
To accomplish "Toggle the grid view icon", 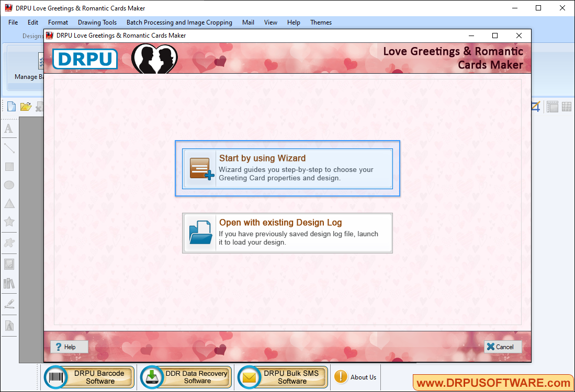I will coord(567,107).
